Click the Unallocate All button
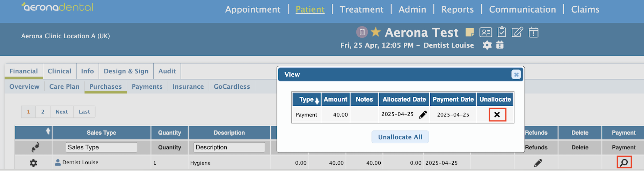 [x=400, y=137]
